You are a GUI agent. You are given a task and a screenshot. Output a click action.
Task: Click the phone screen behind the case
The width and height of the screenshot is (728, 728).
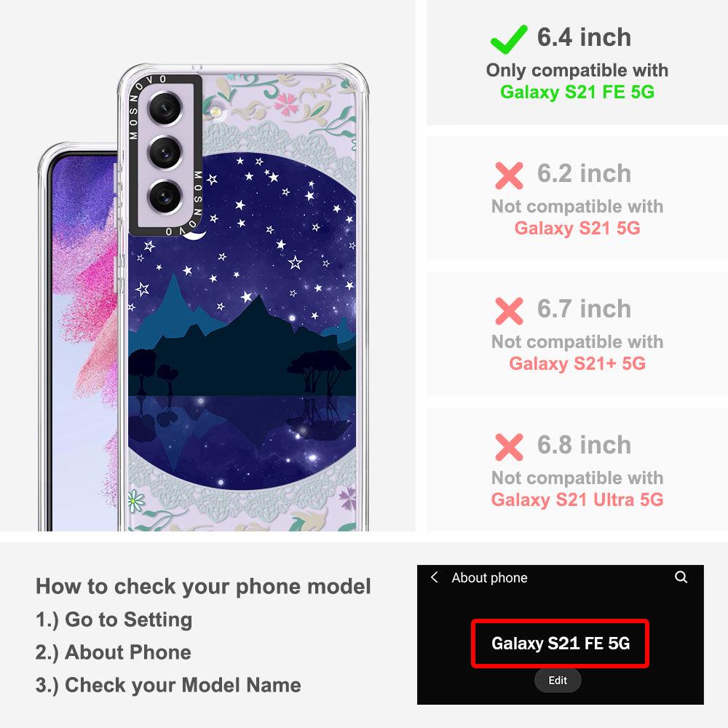tap(84, 344)
